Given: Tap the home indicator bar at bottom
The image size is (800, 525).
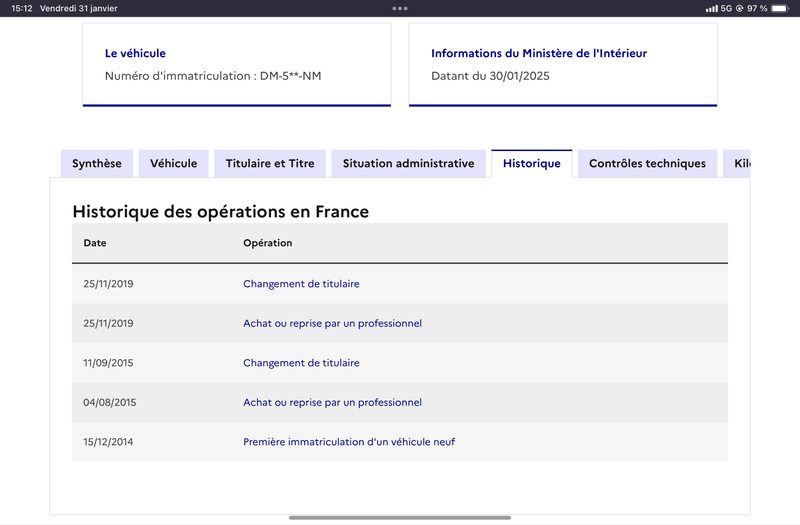Looking at the screenshot, I should (400, 517).
